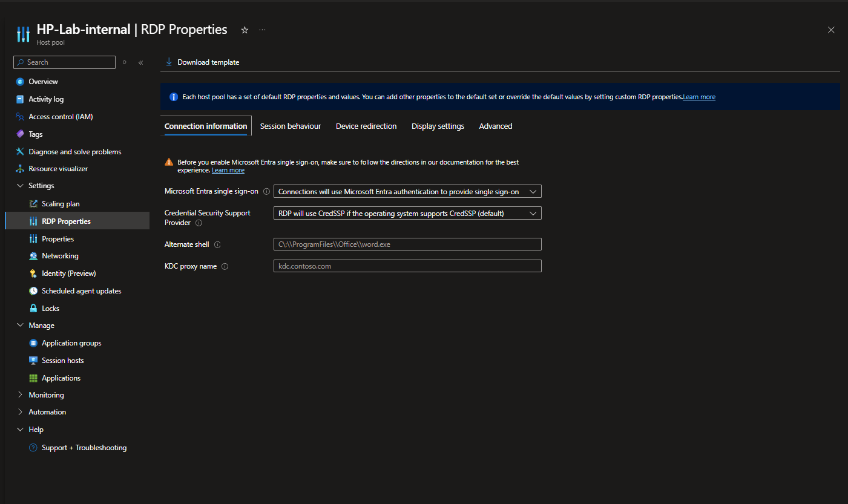Click the Locks padlock icon

click(x=33, y=309)
